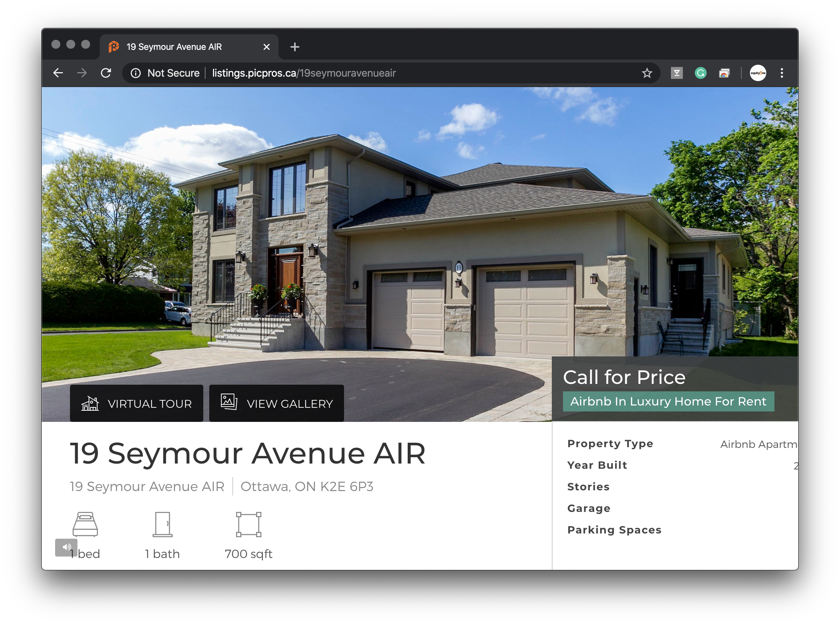Screen dimensions: 840x625
Task: Toggle the page audio speaker button
Action: coord(66,547)
